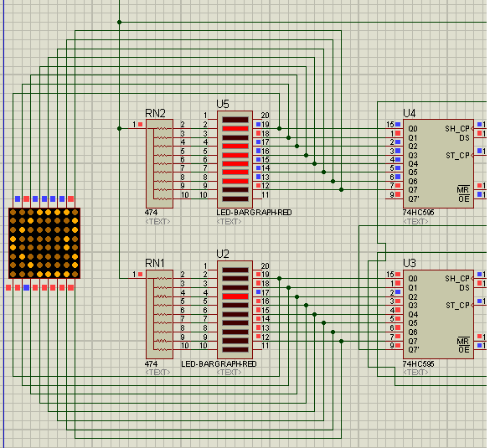The width and height of the screenshot is (490, 448).
Task: Select the 8x8 LED dot matrix display
Action: click(x=44, y=243)
